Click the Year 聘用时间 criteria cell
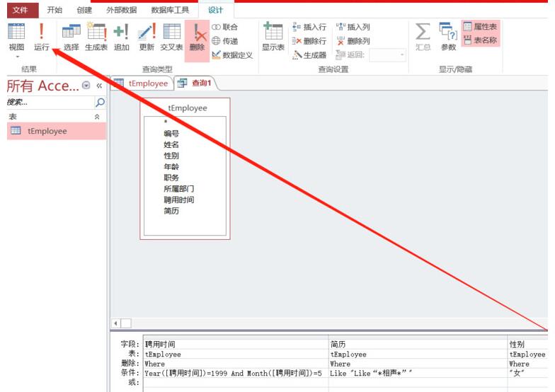555x392 pixels. pos(236,373)
